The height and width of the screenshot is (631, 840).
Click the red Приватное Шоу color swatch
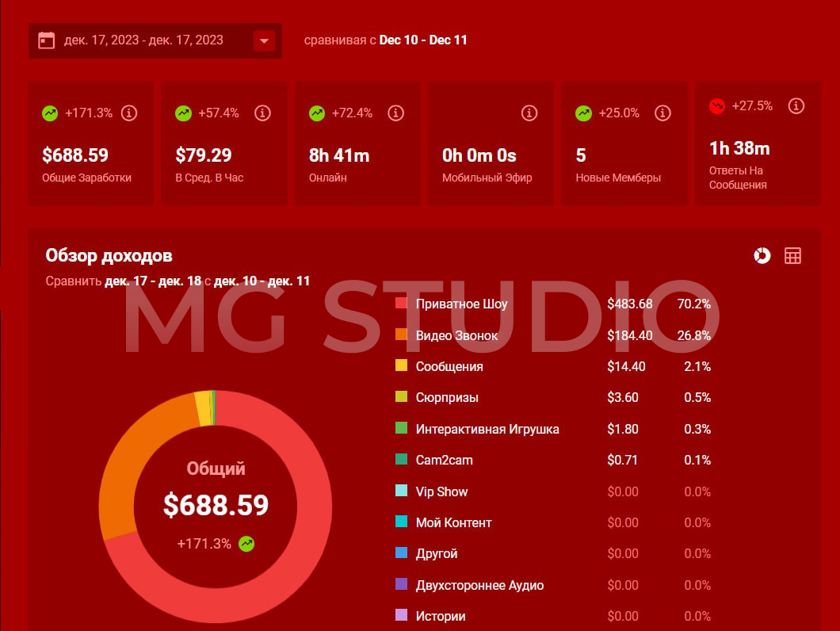click(x=401, y=304)
